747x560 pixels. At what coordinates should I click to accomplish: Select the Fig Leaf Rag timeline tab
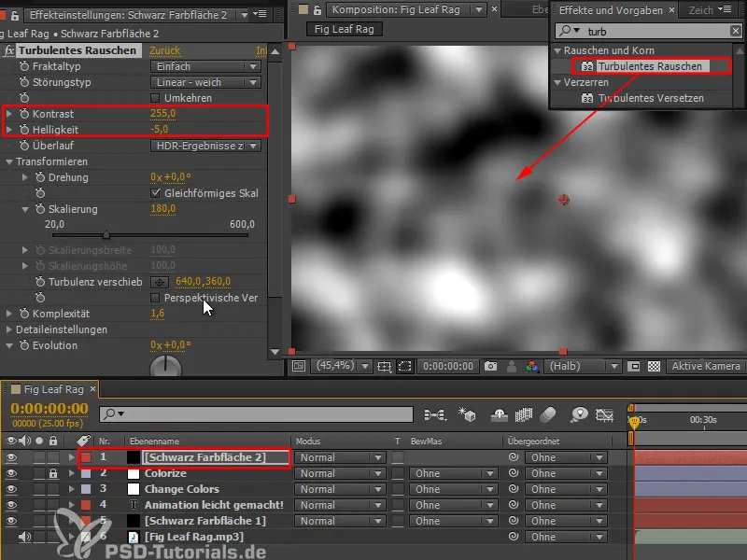coord(53,389)
